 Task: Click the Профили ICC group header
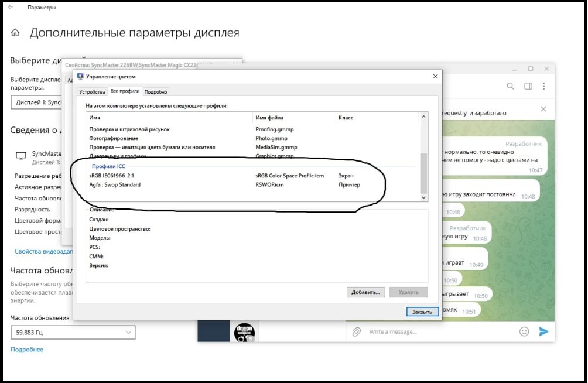tap(108, 166)
